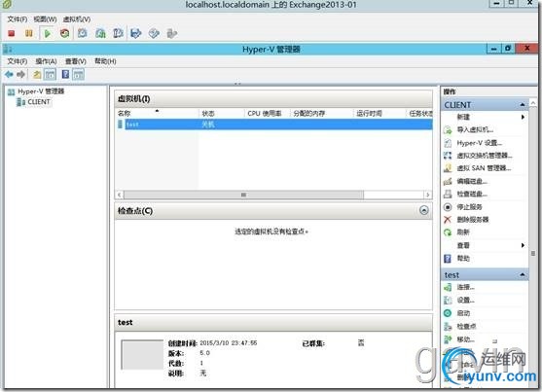Expand the 查看 (View) submenu arrow in Actions

coord(523,245)
